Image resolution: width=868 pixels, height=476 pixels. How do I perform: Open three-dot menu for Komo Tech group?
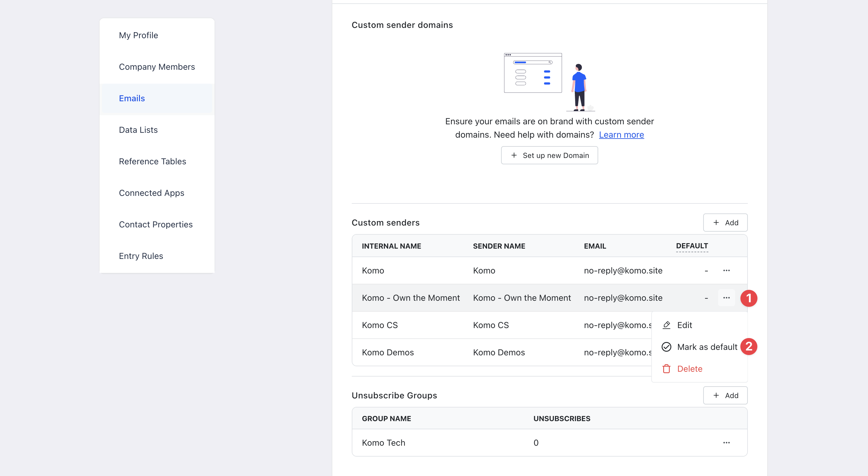click(x=726, y=443)
